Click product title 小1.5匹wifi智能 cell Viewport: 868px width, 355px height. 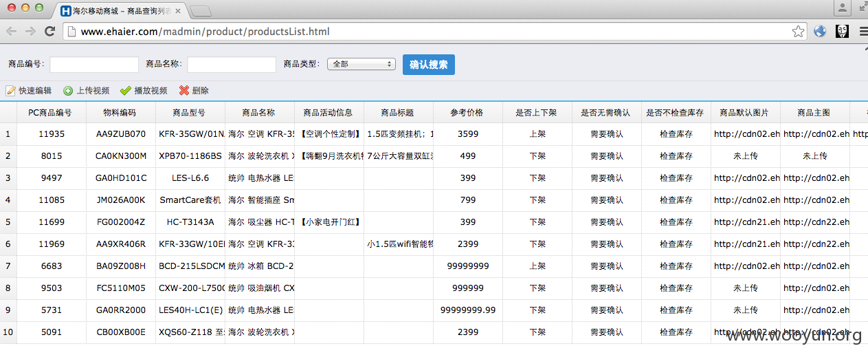pos(399,244)
